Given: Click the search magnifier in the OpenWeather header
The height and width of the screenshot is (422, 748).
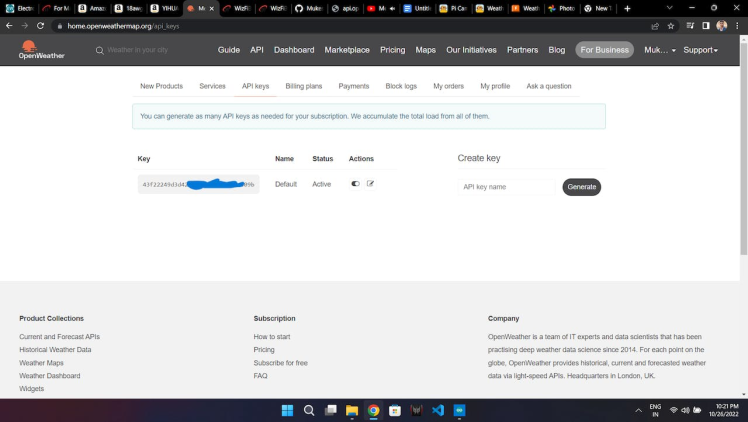Looking at the screenshot, I should 100,50.
